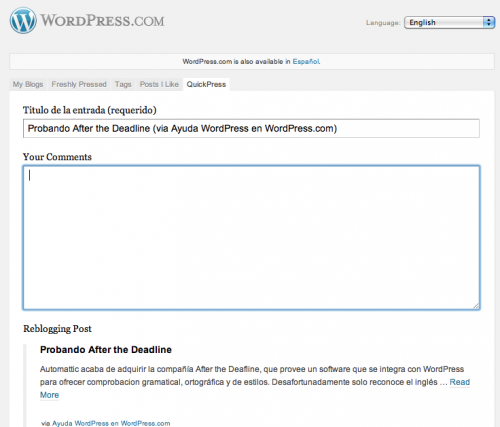Grab the comments textarea resize handle
Screen dimensions: 500x427
pos(476,306)
